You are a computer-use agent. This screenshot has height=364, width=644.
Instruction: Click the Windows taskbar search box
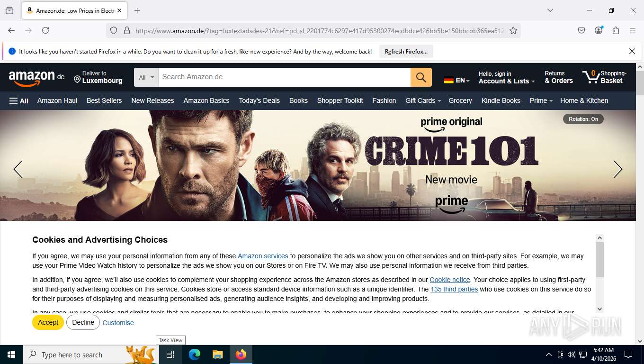point(91,355)
